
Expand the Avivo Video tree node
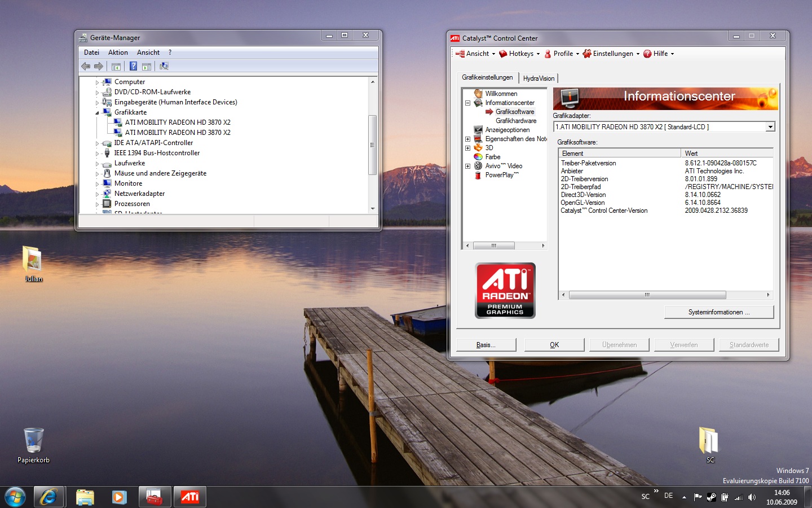[x=467, y=166]
